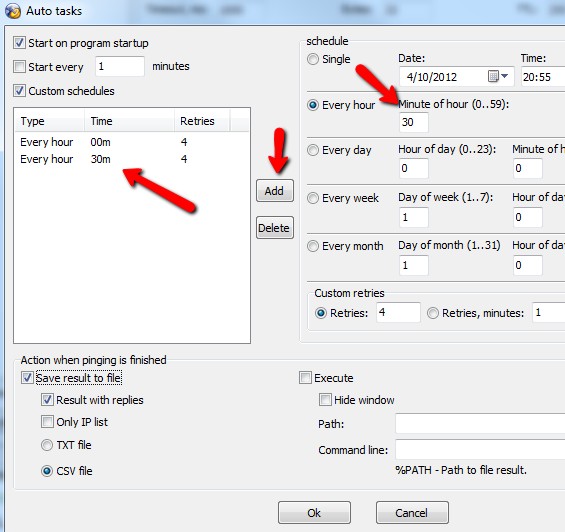
Task: Click the Minute of hour field
Action: point(414,122)
